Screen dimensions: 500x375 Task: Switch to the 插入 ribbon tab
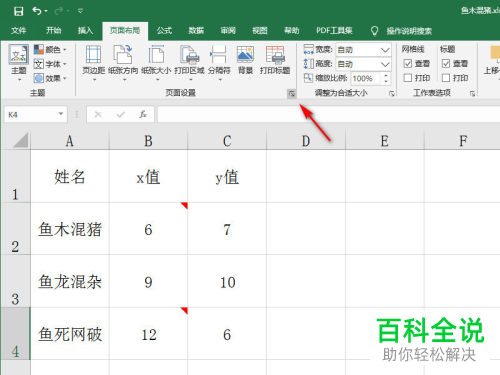85,31
